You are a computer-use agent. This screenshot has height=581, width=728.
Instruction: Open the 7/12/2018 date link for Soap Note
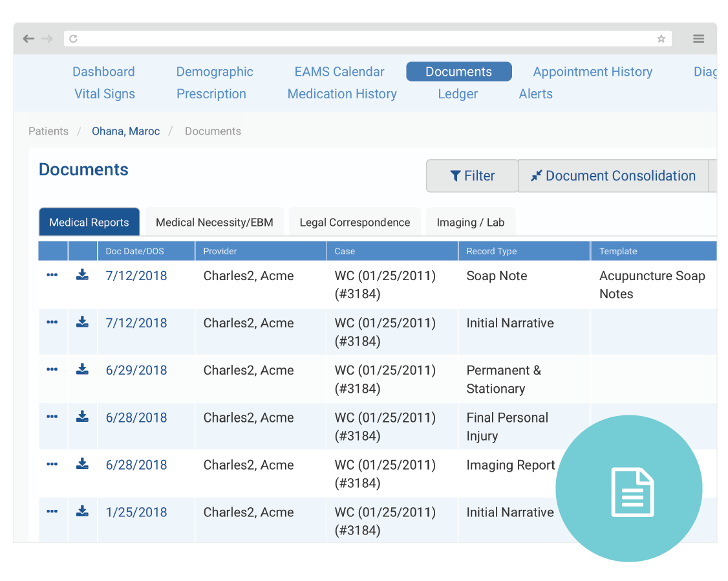click(x=136, y=276)
